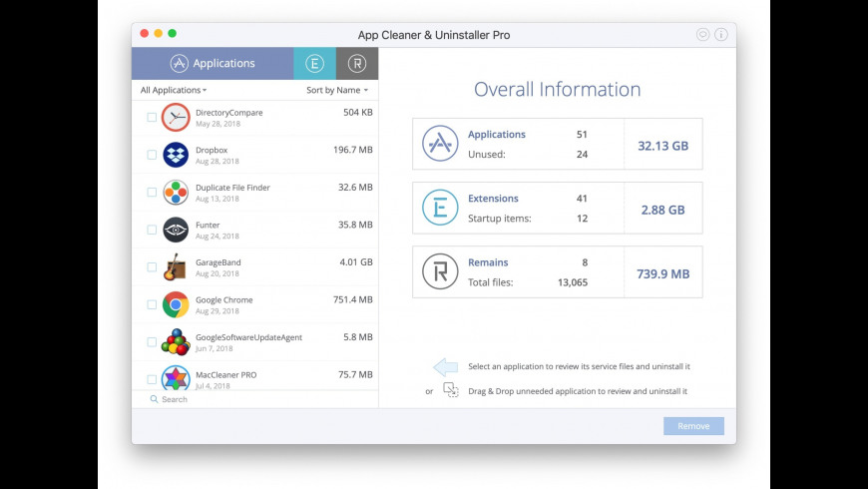Click the Extensions E icon in Overall Information
868x489 pixels.
(x=440, y=208)
